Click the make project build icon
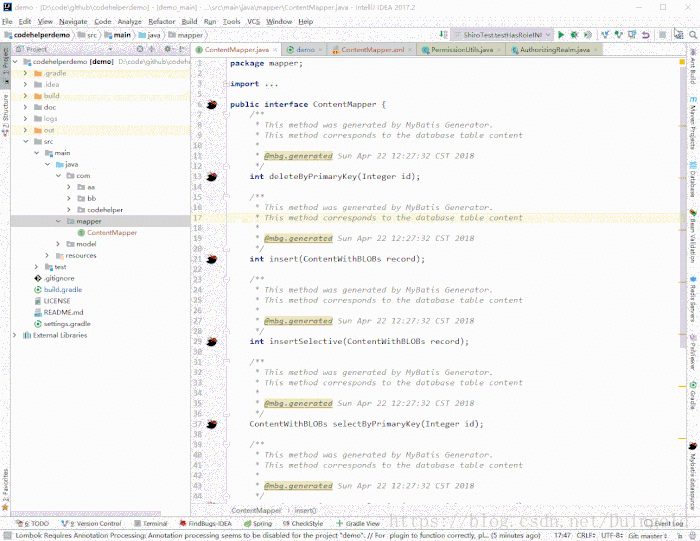The image size is (700, 541). pos(443,35)
